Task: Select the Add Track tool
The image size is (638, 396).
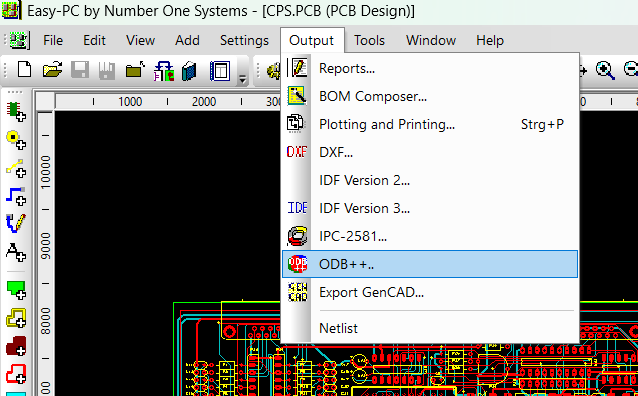Action: [16, 196]
